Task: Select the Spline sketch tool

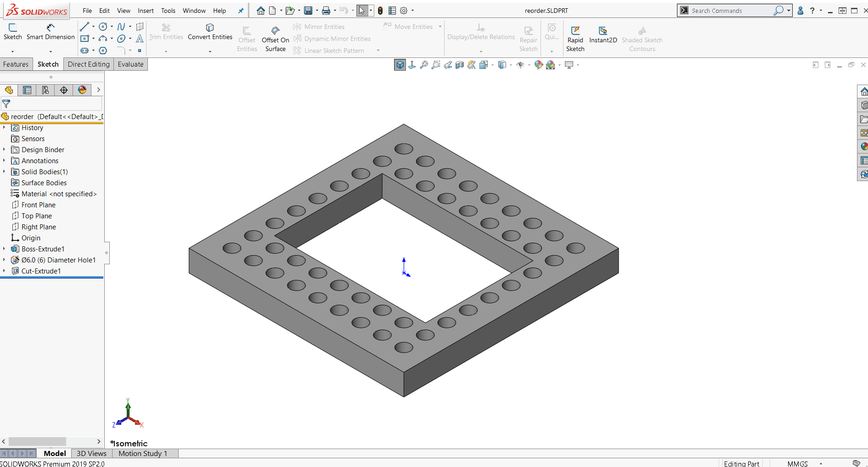Action: [121, 27]
